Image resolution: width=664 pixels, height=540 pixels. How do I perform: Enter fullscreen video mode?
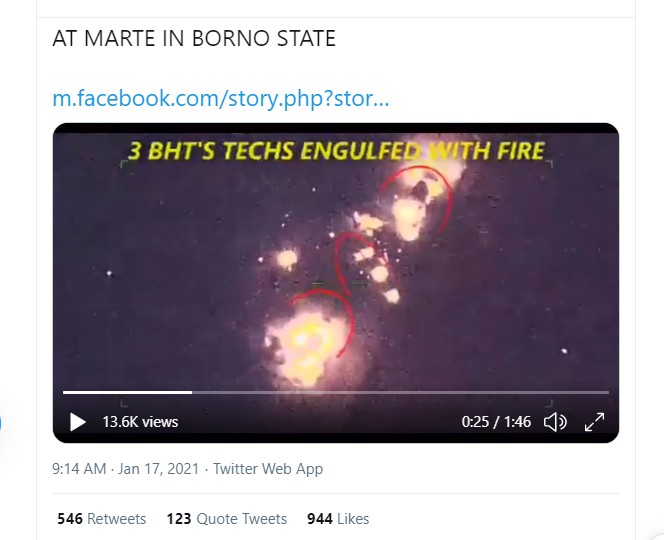(x=594, y=422)
